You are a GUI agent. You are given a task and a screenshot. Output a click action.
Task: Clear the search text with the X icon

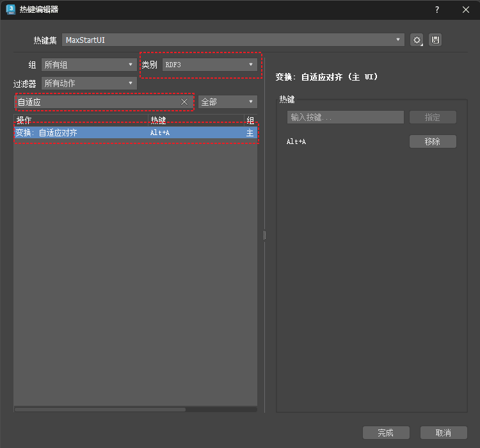tap(184, 102)
